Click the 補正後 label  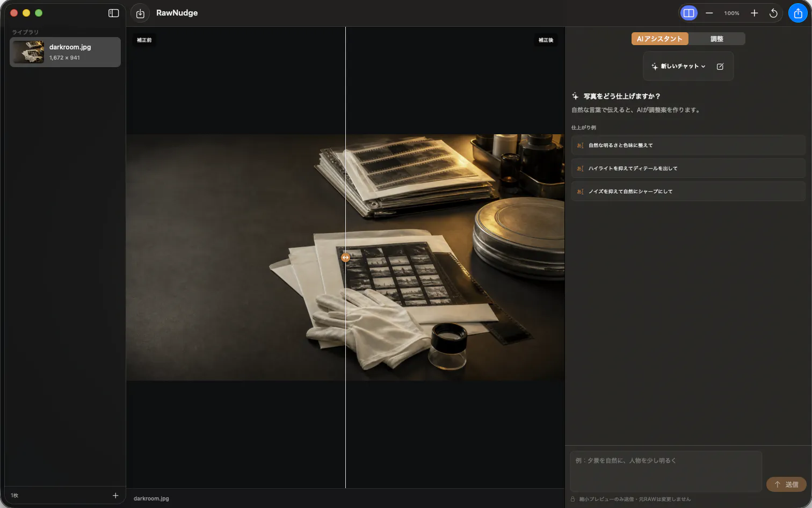point(546,40)
